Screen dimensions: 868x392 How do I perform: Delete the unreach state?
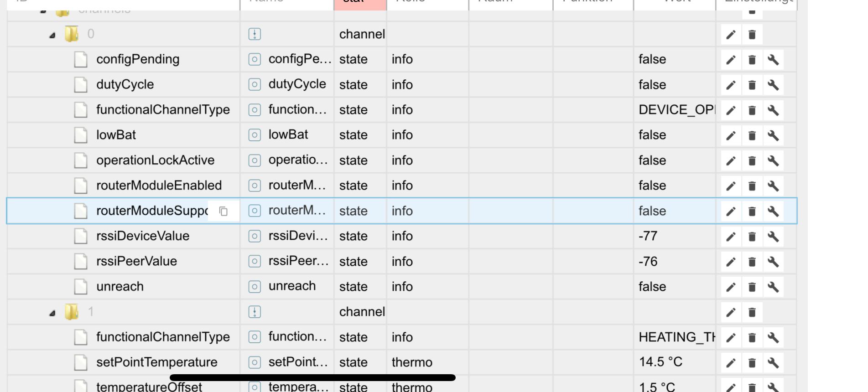pos(752,287)
